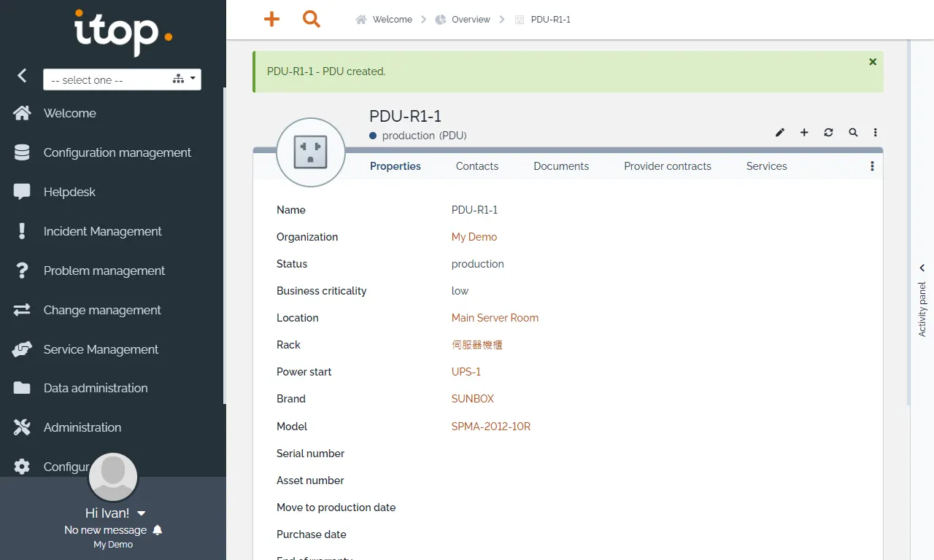The image size is (934, 560).
Task: Click the itop logo
Action: pos(123,31)
